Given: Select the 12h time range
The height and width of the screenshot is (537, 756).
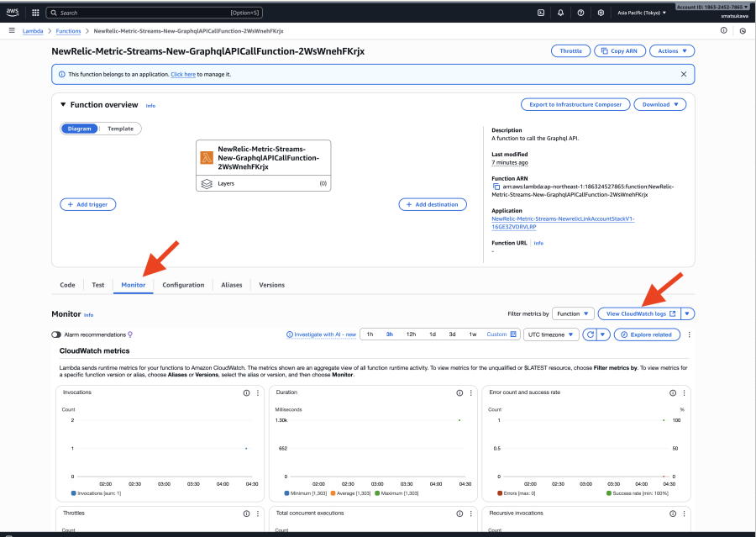Looking at the screenshot, I should tap(411, 334).
